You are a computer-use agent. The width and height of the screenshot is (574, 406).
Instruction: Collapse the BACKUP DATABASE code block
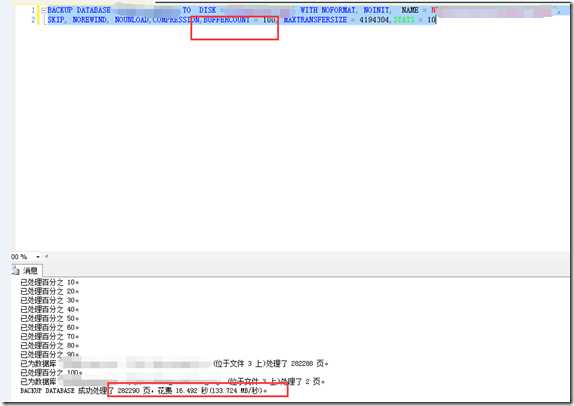coord(43,10)
